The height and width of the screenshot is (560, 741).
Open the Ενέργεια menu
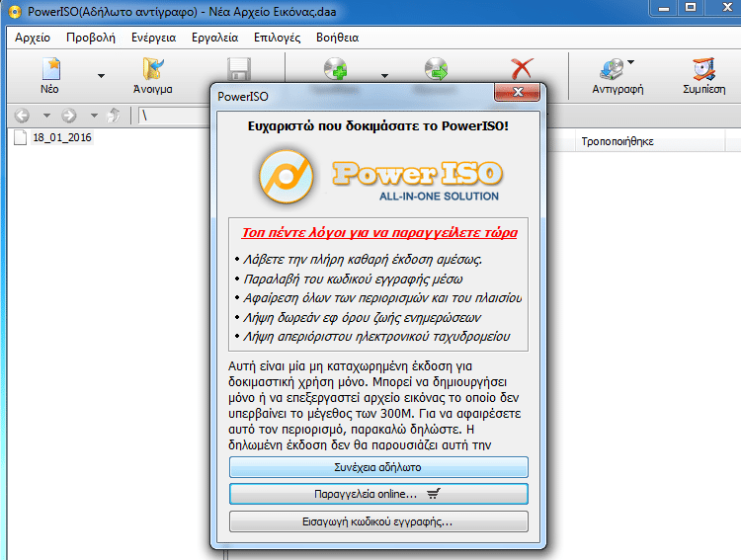click(153, 38)
